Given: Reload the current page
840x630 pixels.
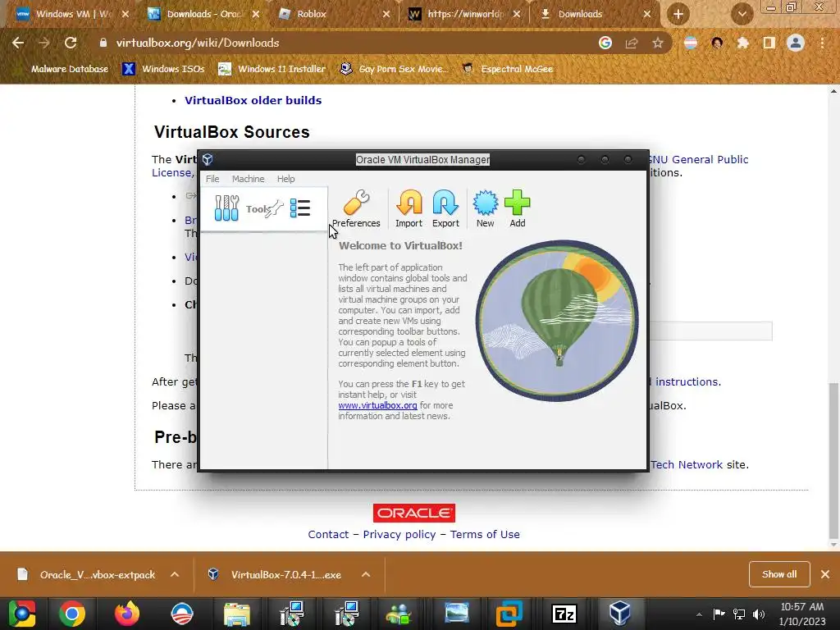Looking at the screenshot, I should [71, 43].
